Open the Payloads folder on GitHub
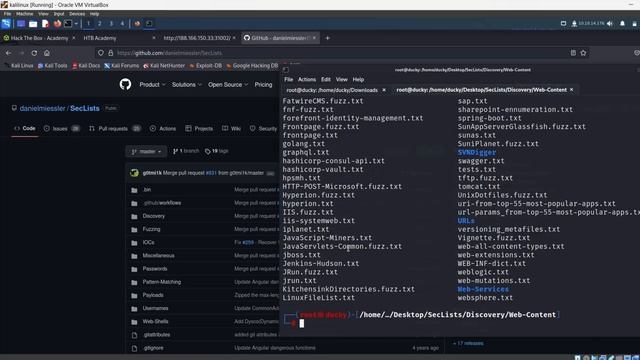Screen dimensions: 640x360 click(153, 295)
